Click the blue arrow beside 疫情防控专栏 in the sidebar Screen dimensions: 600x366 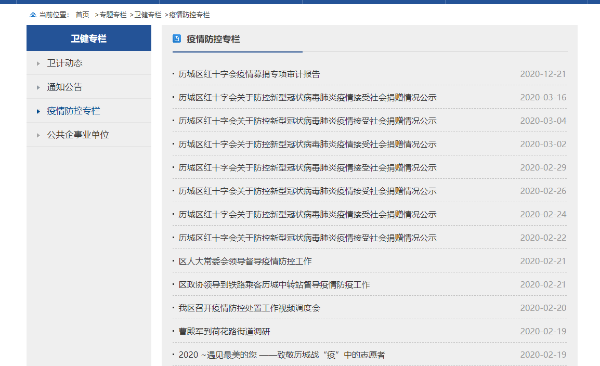tap(38, 111)
